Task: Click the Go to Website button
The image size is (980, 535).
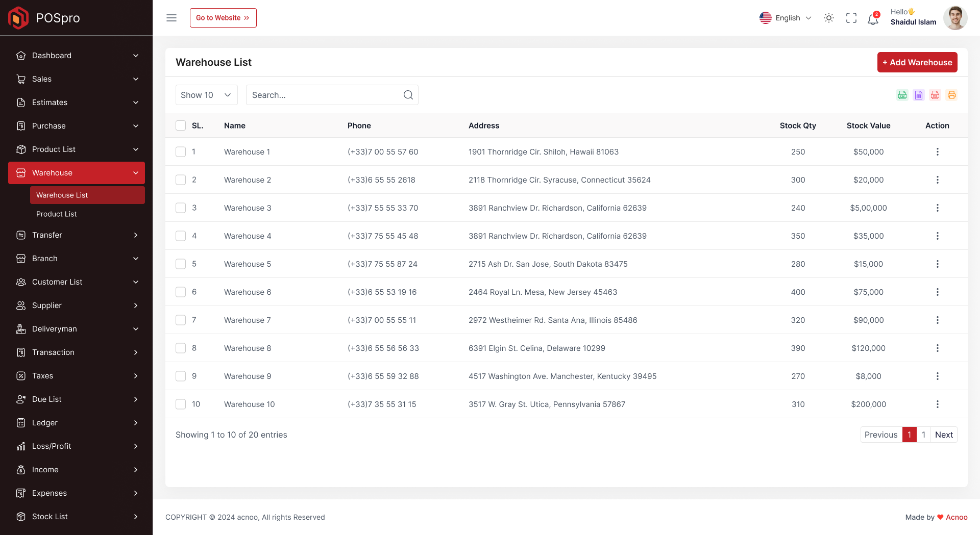Action: [x=223, y=18]
